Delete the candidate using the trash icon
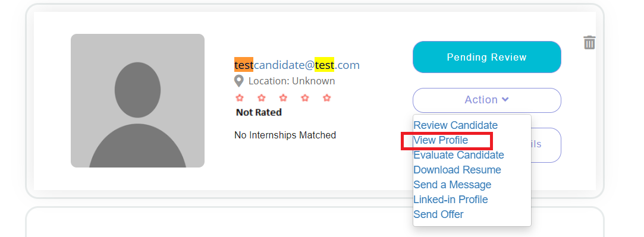 (589, 42)
